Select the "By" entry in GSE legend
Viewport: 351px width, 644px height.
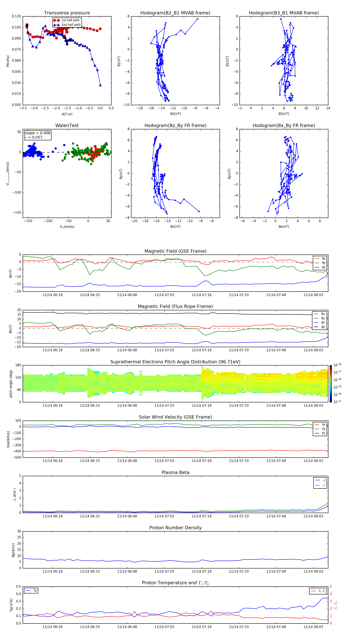[x=320, y=263]
